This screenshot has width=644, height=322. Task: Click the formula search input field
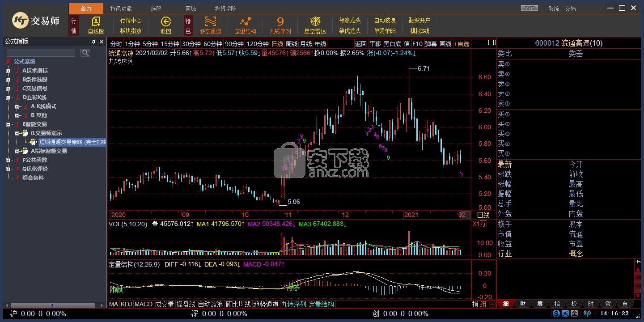[x=41, y=53]
